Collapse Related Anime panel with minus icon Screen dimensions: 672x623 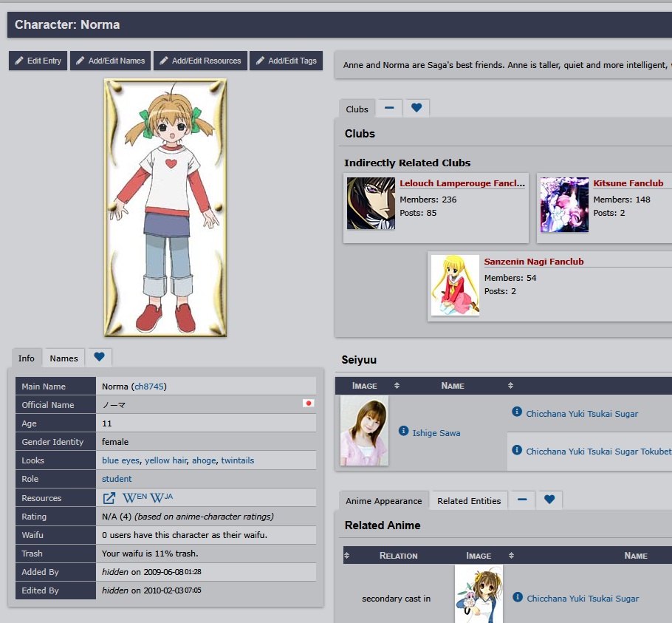coord(522,500)
